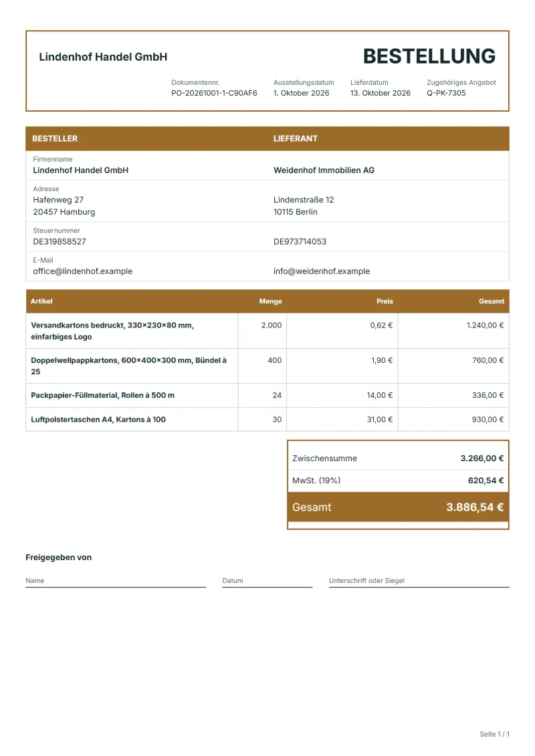This screenshot has height=756, width=535.
Task: Click supplier tax number DE973714053
Action: click(x=300, y=241)
